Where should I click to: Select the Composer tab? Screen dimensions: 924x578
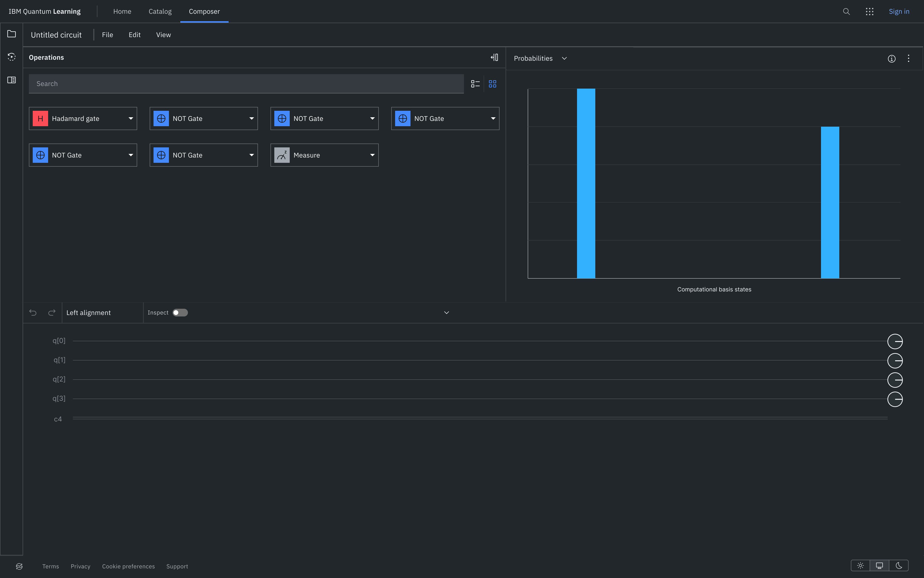pos(204,12)
